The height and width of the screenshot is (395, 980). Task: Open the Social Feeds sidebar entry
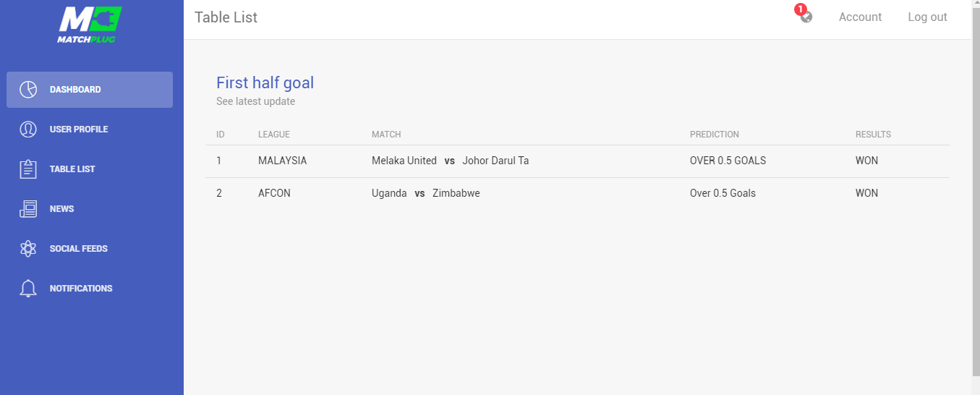click(90, 249)
